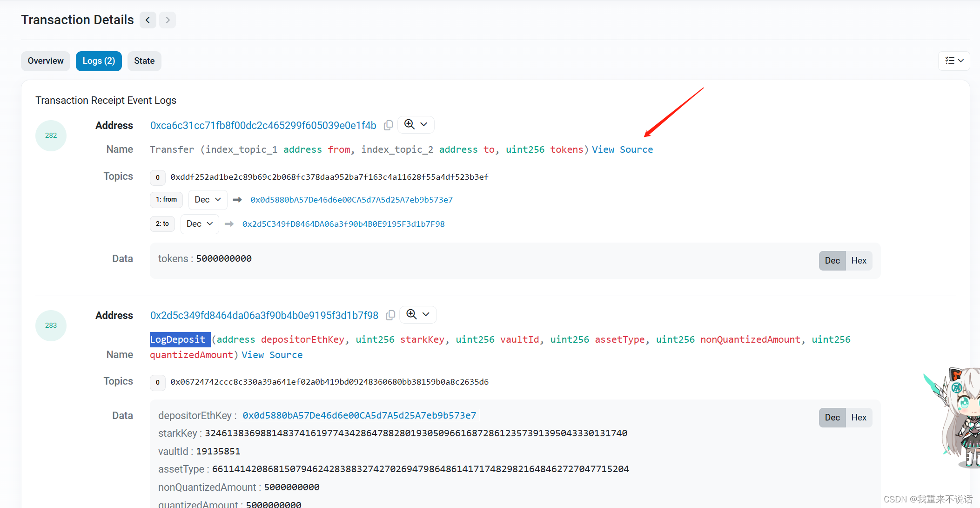This screenshot has height=508, width=980.
Task: Go to next transaction arrow
Action: (x=168, y=20)
